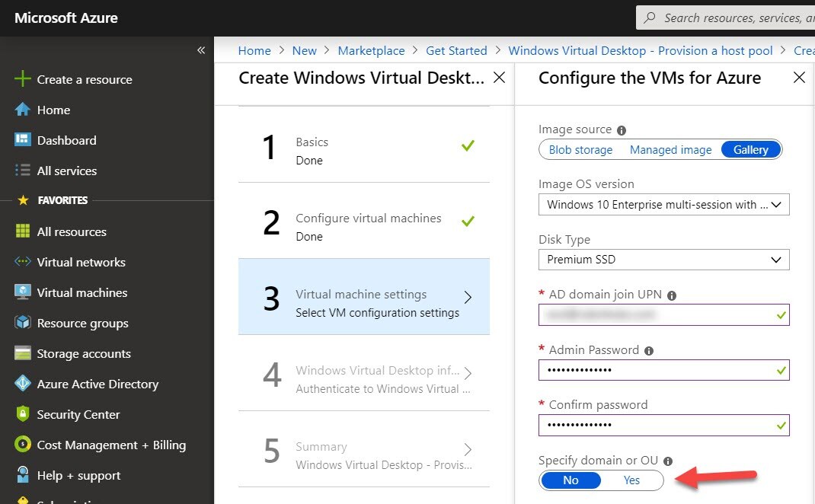Click the Virtual machines icon

23,292
